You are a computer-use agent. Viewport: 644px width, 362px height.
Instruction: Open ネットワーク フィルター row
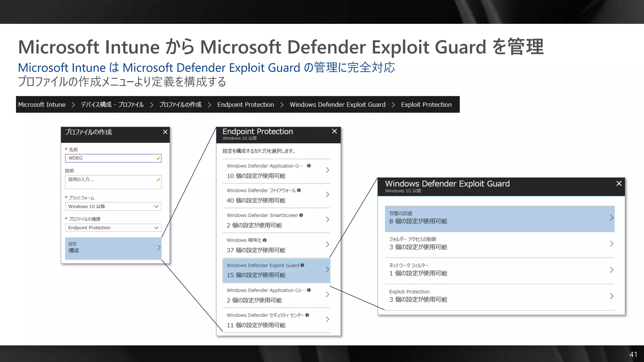pyautogui.click(x=500, y=271)
